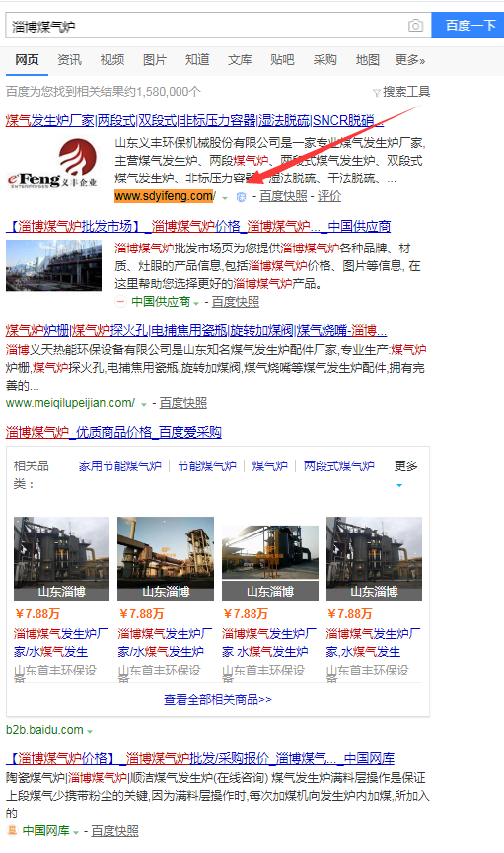Click the www.meiqilupeijian.com/ URL
The image size is (504, 853).
click(x=70, y=403)
